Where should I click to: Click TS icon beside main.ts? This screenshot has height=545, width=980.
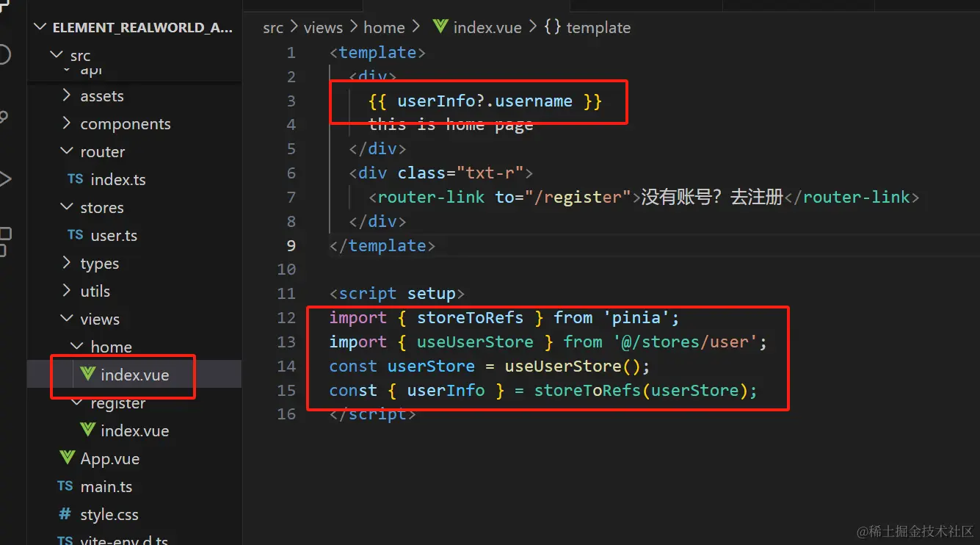pyautogui.click(x=65, y=486)
